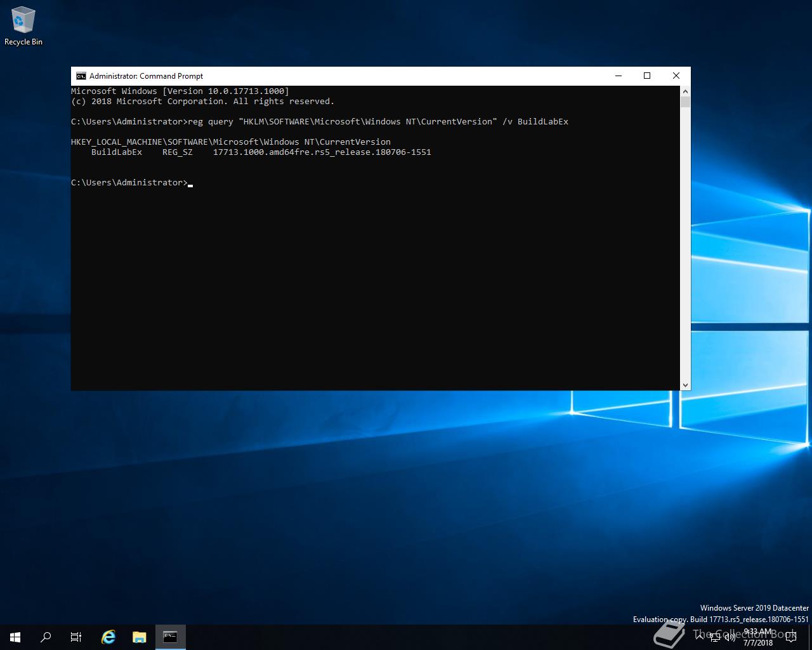This screenshot has width=812, height=650.
Task: Click the Microsoft Windows version line
Action: tap(180, 91)
